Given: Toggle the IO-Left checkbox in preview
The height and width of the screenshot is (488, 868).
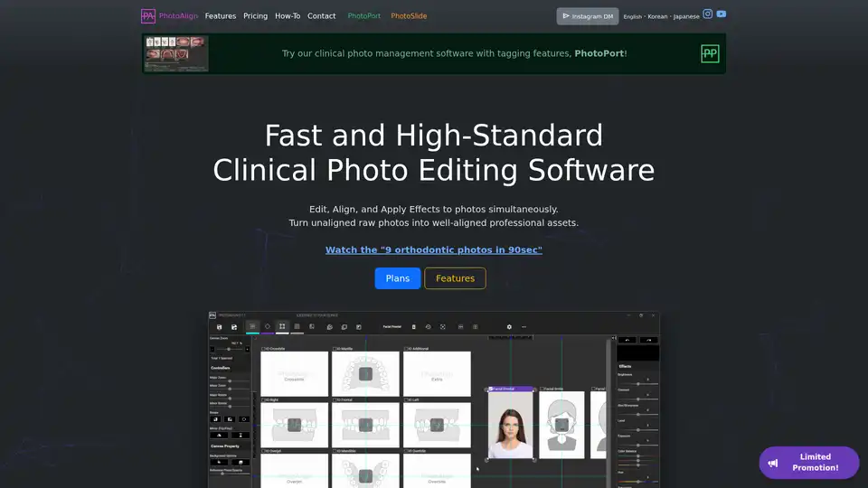Looking at the screenshot, I should 406,399.
